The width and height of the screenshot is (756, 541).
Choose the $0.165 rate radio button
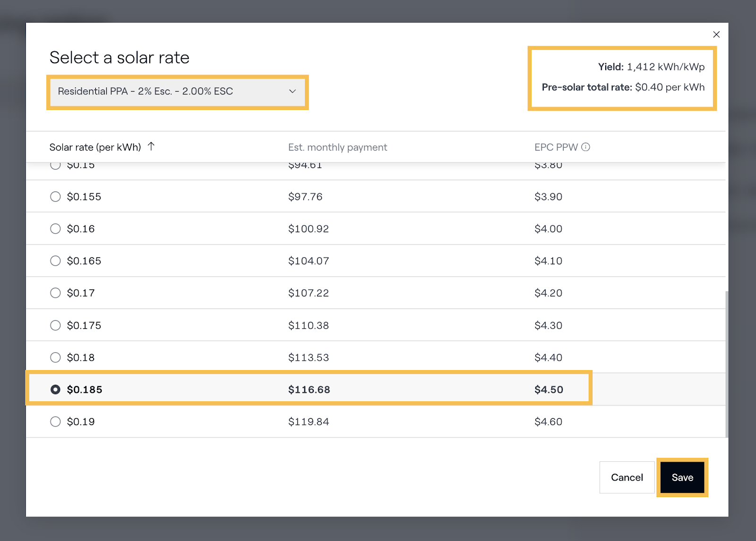[x=55, y=261]
